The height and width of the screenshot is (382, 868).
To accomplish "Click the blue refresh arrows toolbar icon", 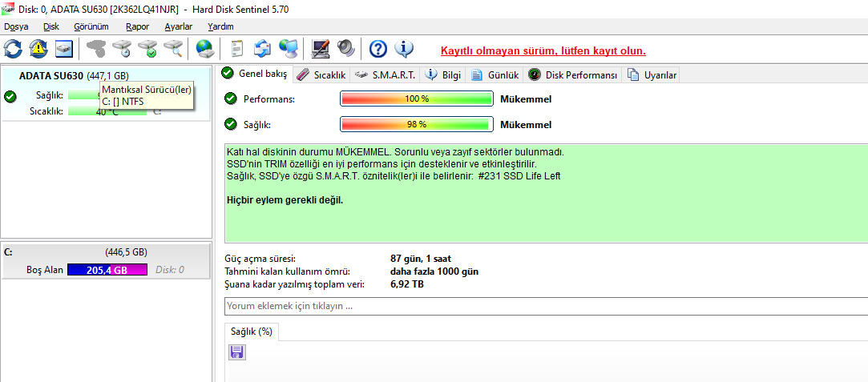I will click(12, 49).
